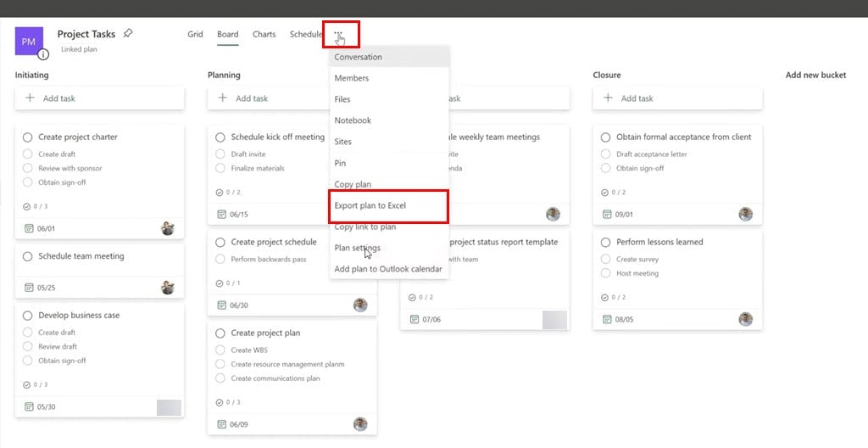Mark Obtain formal acceptance from client complete
The height and width of the screenshot is (448, 868).
(x=605, y=137)
